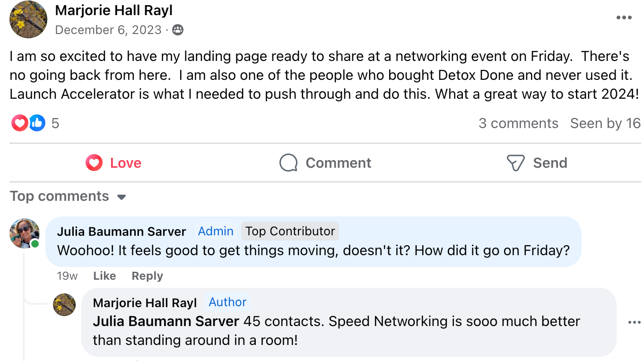Viewport: 644px width, 361px height.
Task: Click the group audience icon beside date
Action: click(x=178, y=30)
